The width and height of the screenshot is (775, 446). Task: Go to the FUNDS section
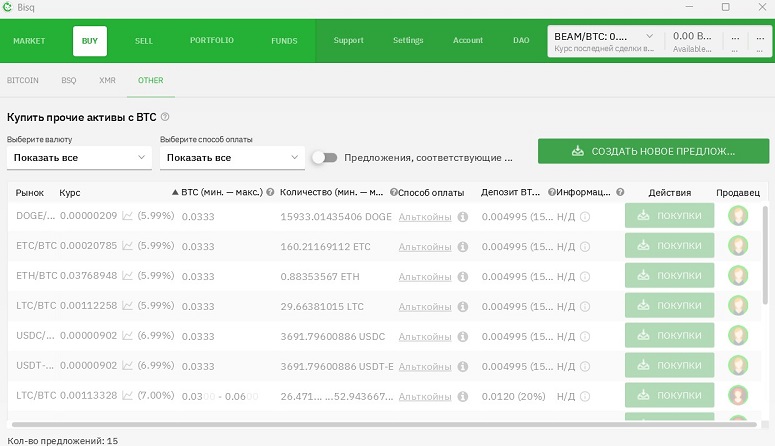click(284, 41)
